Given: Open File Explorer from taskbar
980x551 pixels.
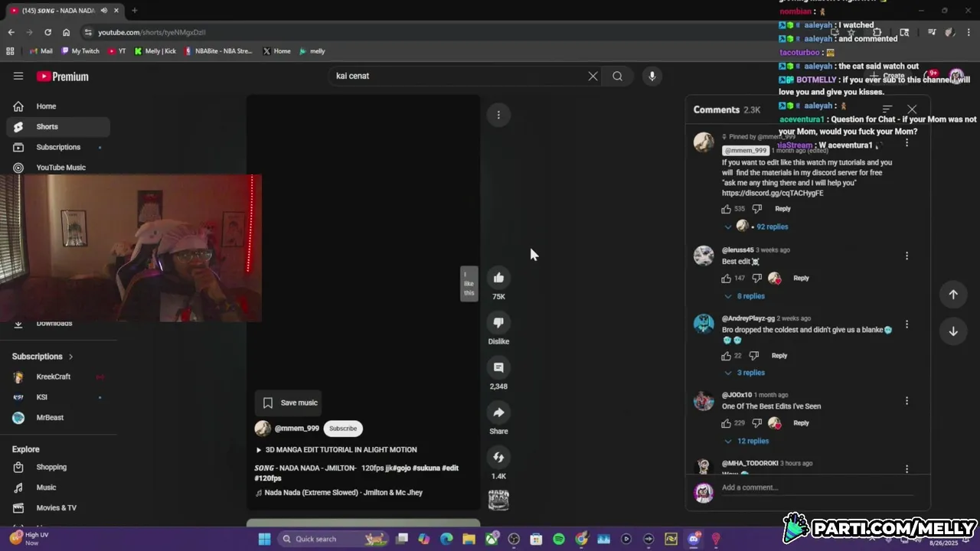Looking at the screenshot, I should (x=469, y=539).
